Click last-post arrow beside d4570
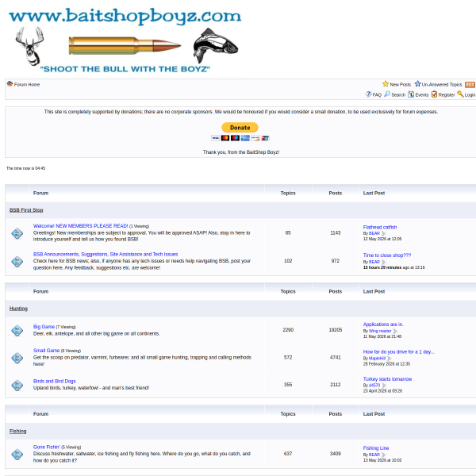476x476 pixels. click(384, 386)
